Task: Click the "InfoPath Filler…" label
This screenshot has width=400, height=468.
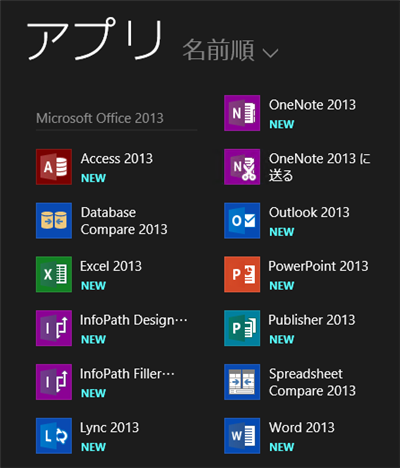Action: (x=127, y=374)
